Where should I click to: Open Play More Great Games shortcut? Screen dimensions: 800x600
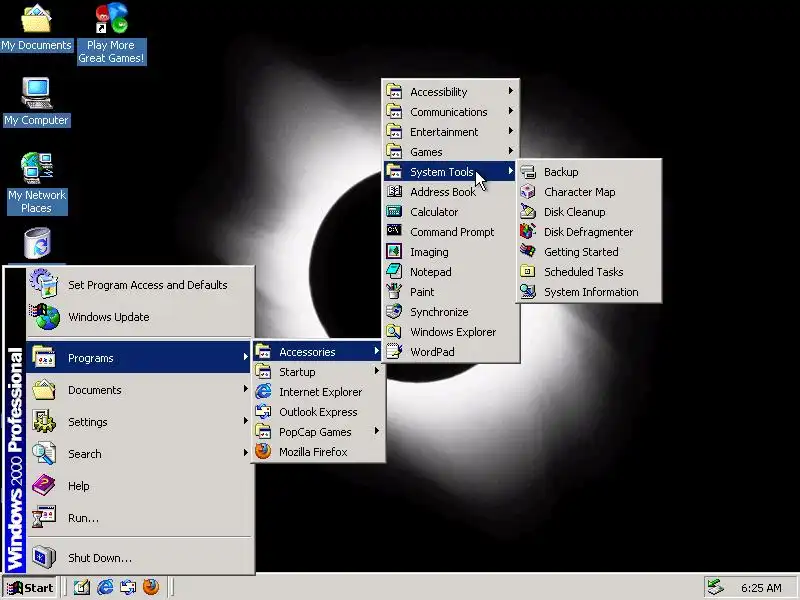111,34
